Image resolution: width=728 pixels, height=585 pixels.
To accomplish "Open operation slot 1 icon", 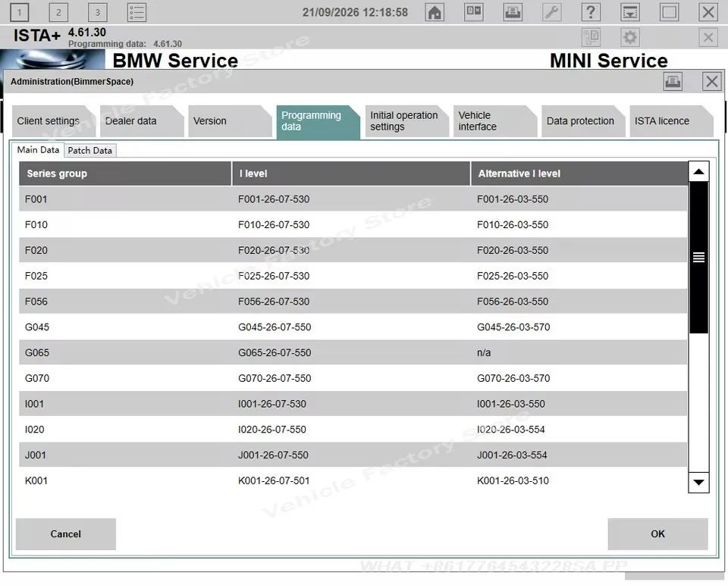I will click(x=19, y=13).
